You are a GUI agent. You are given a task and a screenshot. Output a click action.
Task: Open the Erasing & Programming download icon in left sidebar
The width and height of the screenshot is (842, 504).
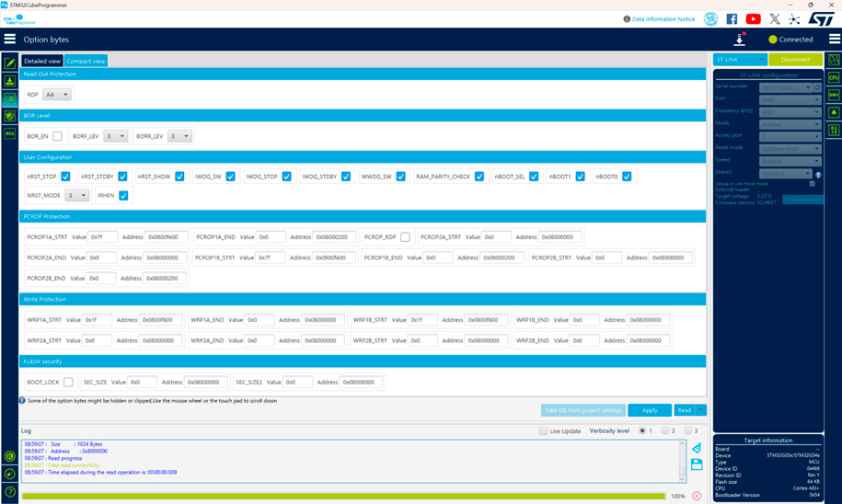point(9,81)
